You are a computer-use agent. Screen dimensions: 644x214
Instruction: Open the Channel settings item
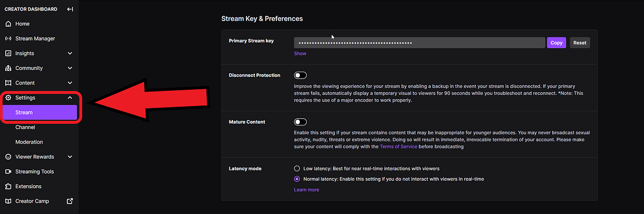[25, 128]
